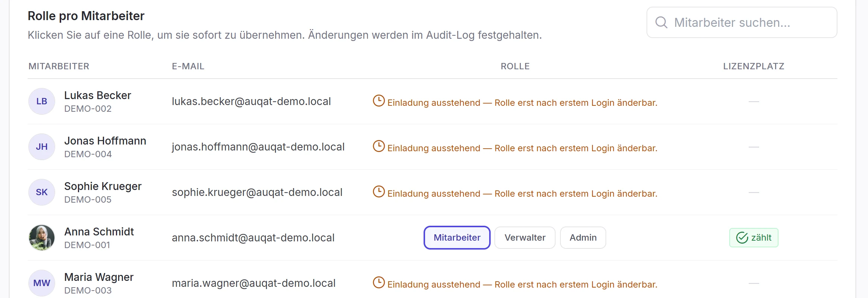
Task: Click the employee ID DEMO-004
Action: click(x=88, y=154)
